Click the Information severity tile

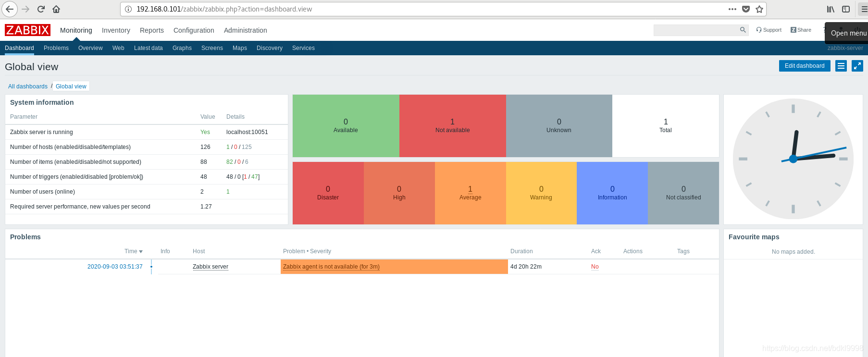point(612,193)
